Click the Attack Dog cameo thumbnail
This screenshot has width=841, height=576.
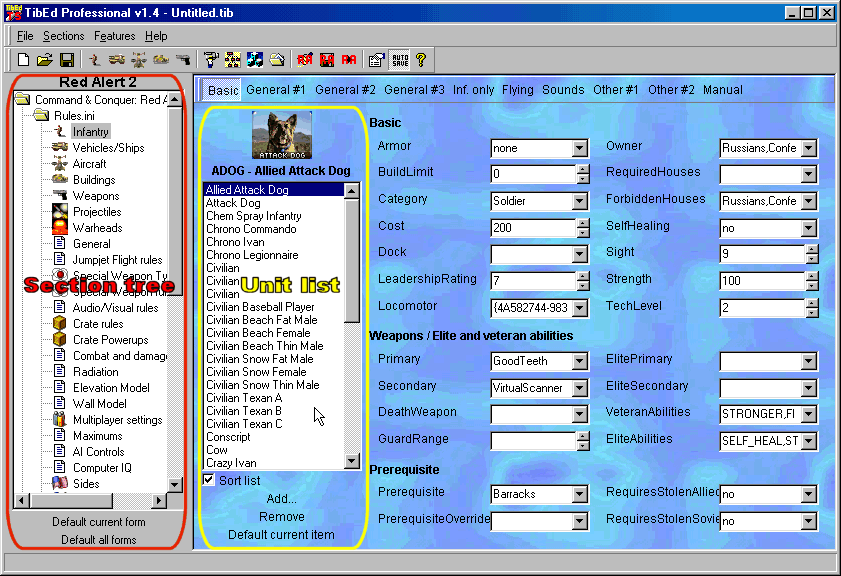tap(282, 135)
